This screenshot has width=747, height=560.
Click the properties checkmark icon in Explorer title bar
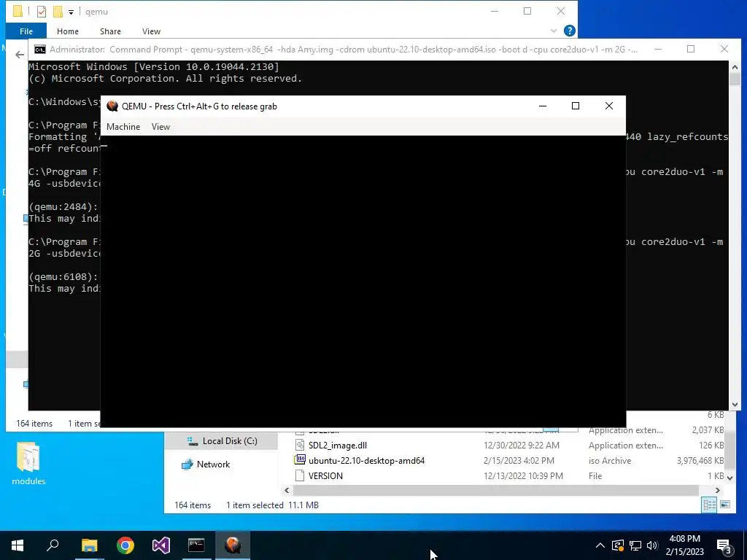coord(42,12)
